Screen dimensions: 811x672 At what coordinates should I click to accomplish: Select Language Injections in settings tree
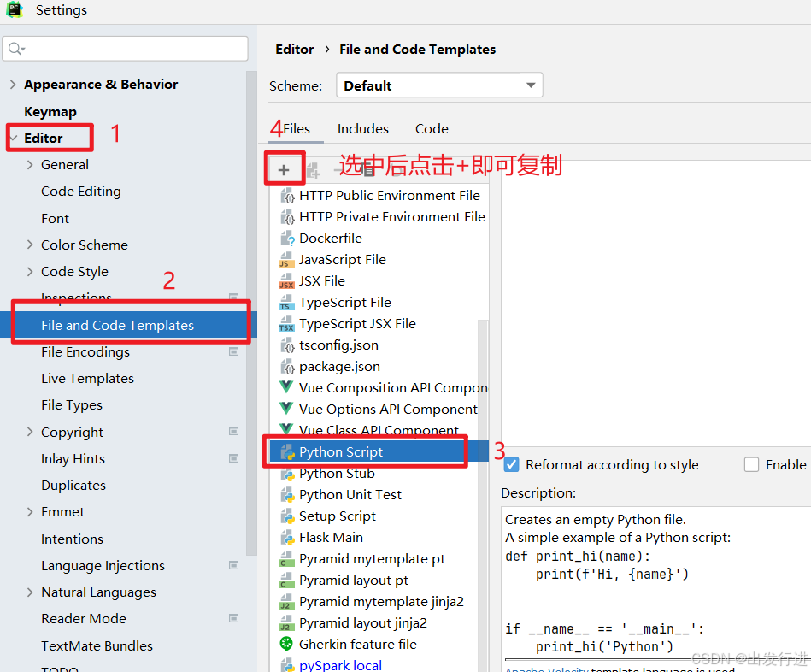103,566
